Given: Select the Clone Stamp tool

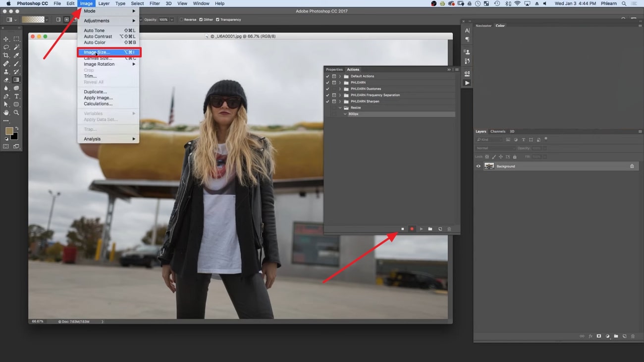Looking at the screenshot, I should pos(6,72).
